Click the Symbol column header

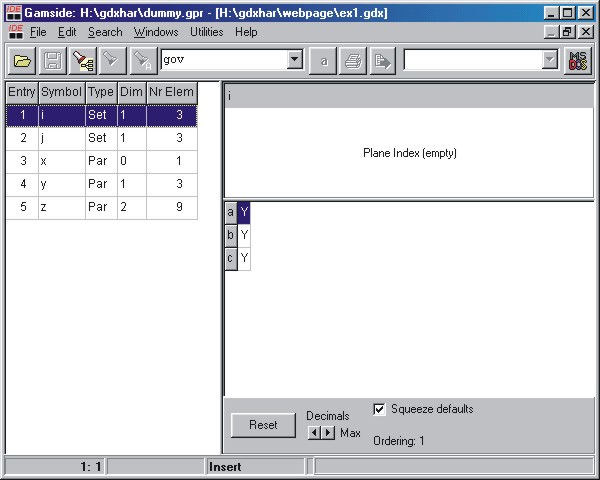point(61,92)
